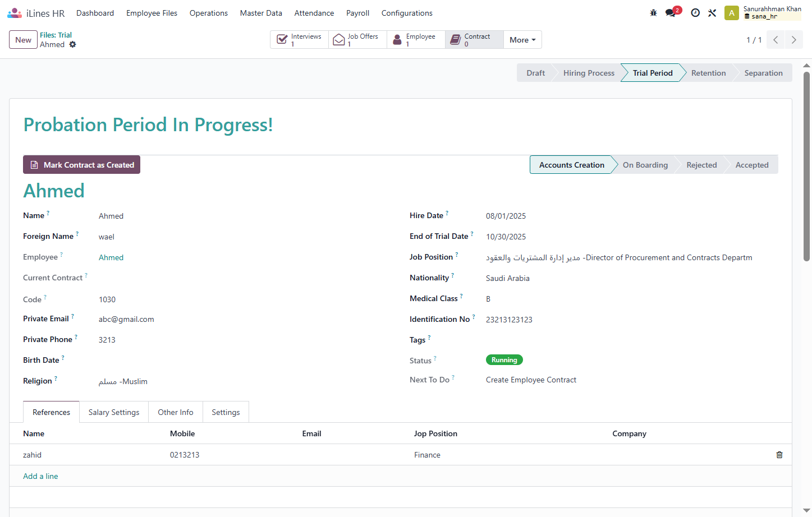Go to the Dashboard menu
The image size is (812, 517).
click(95, 13)
